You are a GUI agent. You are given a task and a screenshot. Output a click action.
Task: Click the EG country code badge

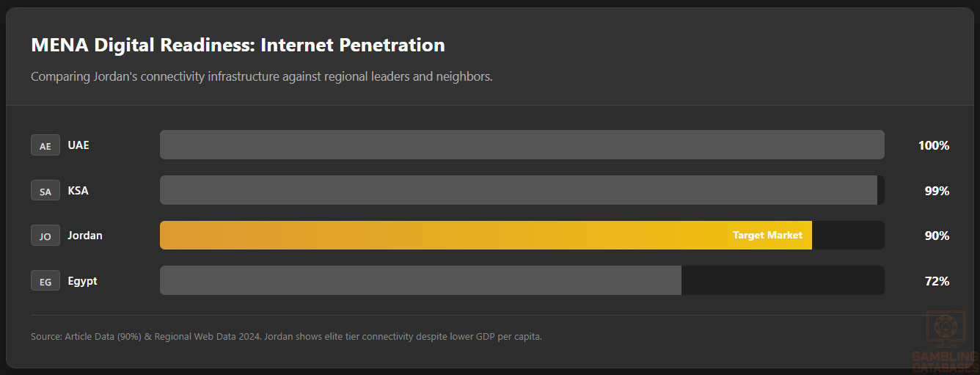point(45,281)
